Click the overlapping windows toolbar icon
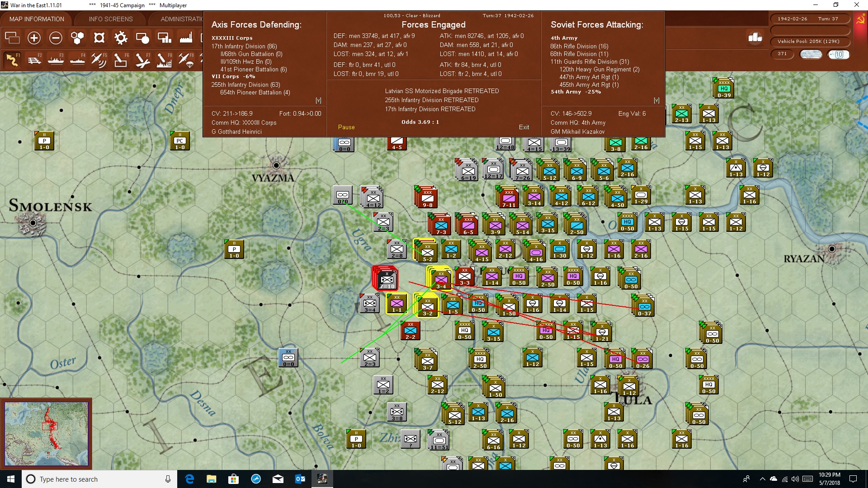Image resolution: width=868 pixels, height=488 pixels. [x=12, y=38]
